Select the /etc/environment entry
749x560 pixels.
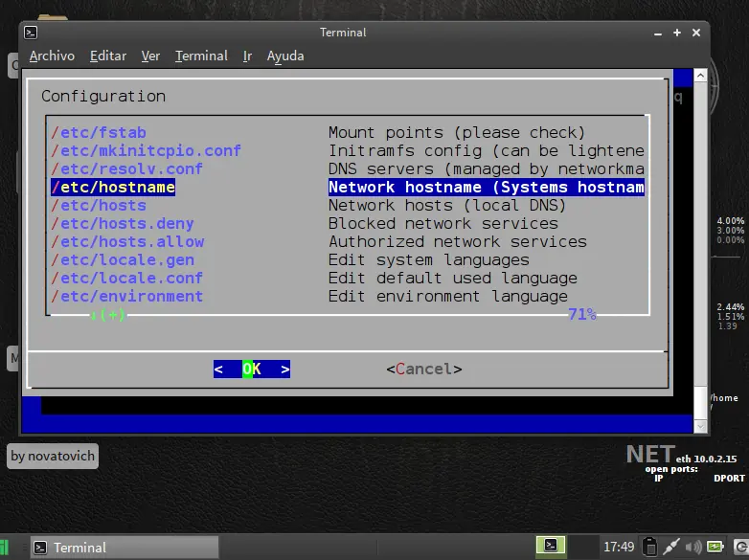coord(126,296)
